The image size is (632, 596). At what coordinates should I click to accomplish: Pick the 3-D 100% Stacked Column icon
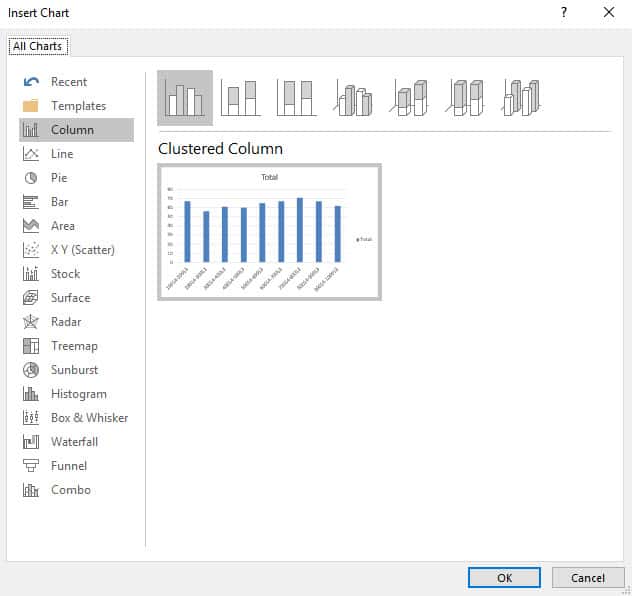[x=465, y=98]
